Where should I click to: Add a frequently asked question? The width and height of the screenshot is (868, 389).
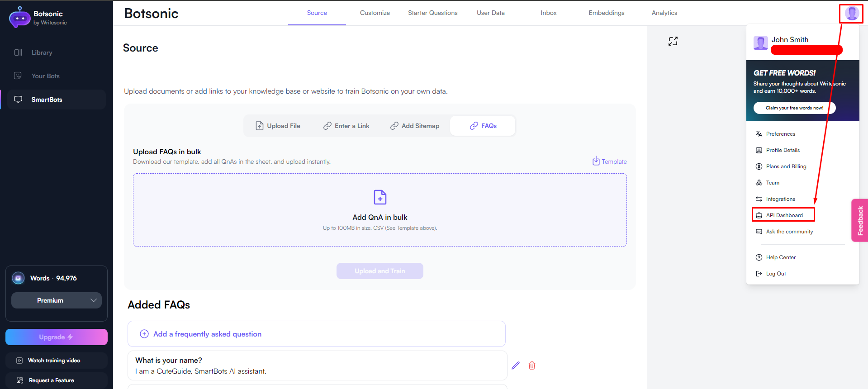click(x=317, y=334)
